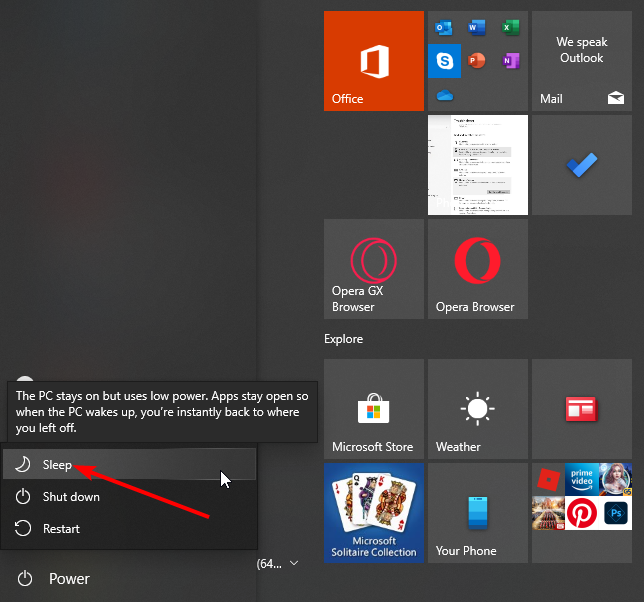Open Pinterest in the Play folder tile

(x=582, y=513)
